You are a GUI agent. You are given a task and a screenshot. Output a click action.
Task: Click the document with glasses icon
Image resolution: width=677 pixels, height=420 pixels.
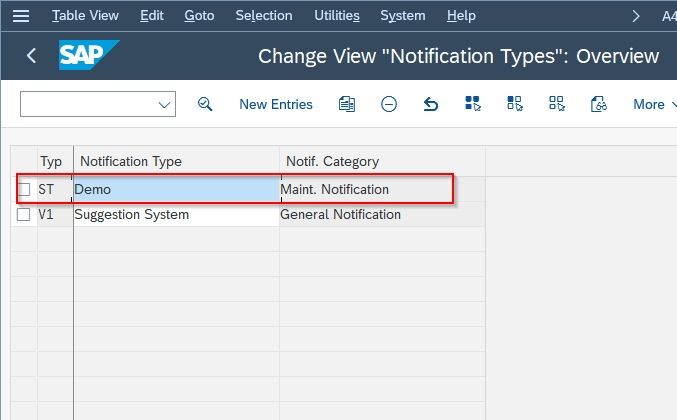pyautogui.click(x=598, y=104)
